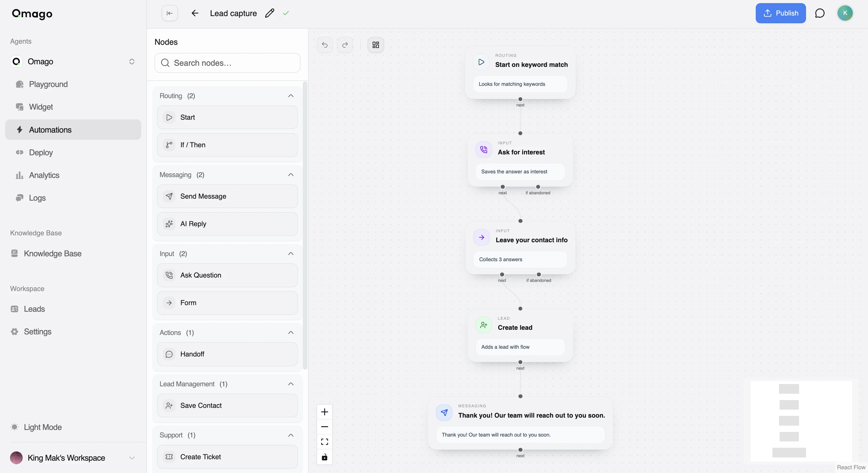Image resolution: width=868 pixels, height=473 pixels.
Task: Open the Deploy page label
Action: 41,152
